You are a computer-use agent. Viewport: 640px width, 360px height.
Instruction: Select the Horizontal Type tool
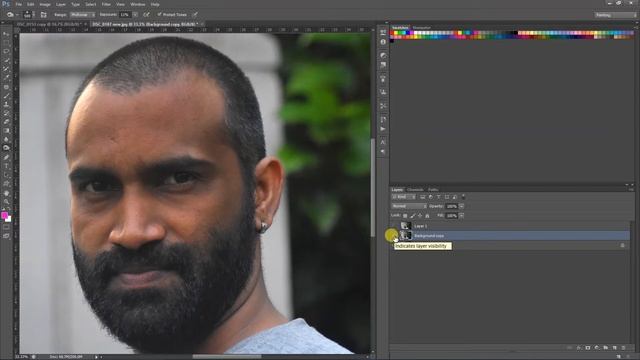pos(6,166)
